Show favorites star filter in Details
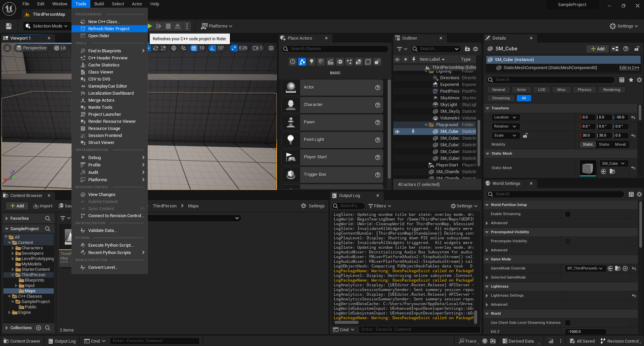The image size is (644, 346). (631, 80)
